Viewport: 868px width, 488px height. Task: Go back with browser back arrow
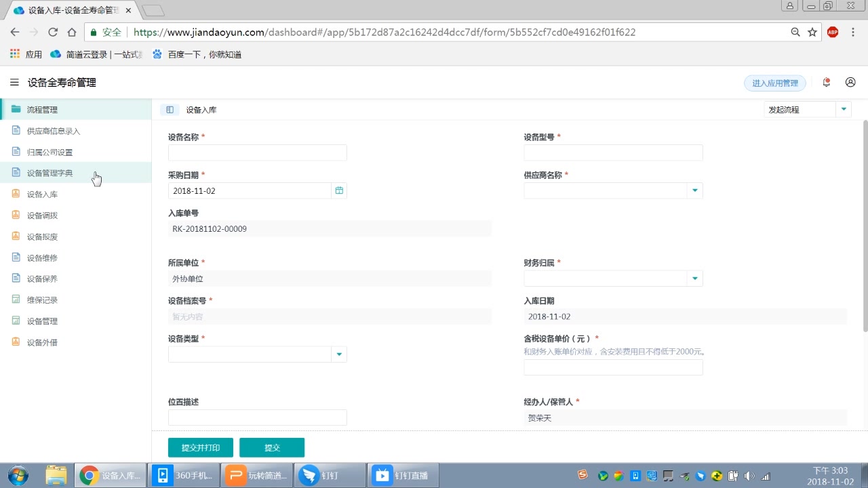(15, 32)
